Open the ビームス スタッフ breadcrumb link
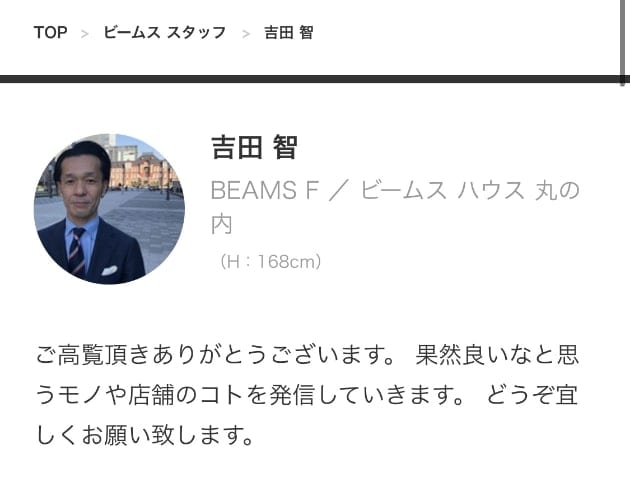Viewport: 630px width, 483px height. point(165,33)
